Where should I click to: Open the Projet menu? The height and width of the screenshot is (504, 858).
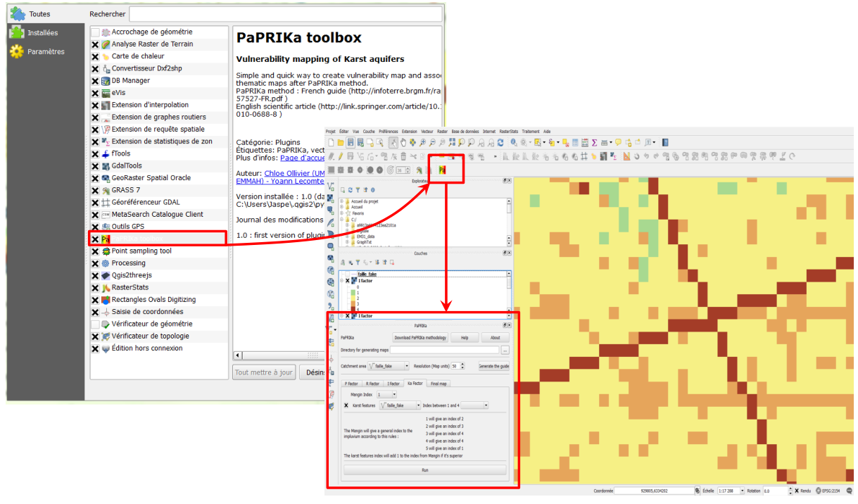pos(331,132)
